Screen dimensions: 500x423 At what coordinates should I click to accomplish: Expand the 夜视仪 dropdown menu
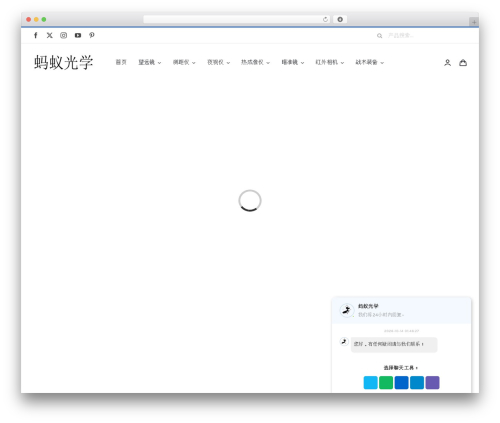click(x=218, y=62)
